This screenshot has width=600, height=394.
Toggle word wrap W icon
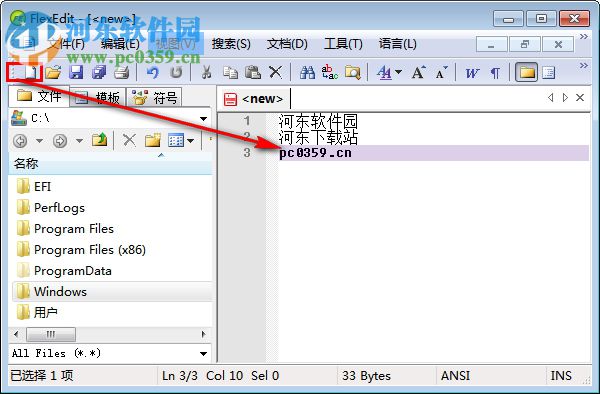pyautogui.click(x=473, y=73)
